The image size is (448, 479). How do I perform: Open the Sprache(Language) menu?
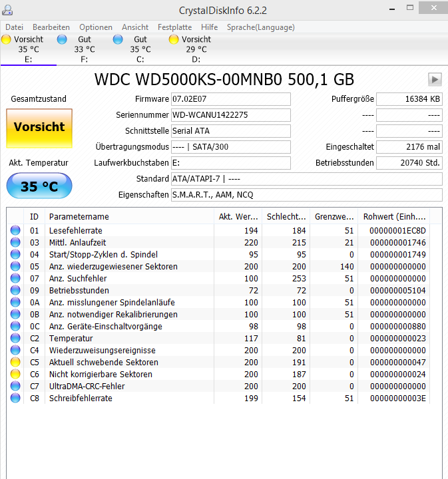click(261, 27)
